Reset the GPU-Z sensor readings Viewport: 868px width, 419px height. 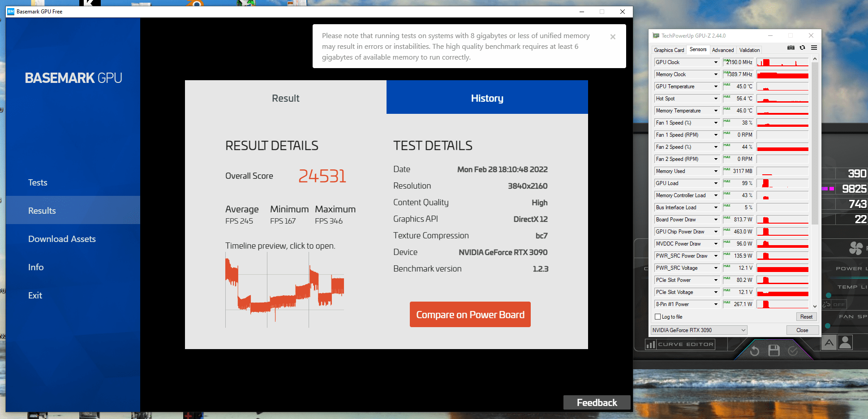[806, 317]
